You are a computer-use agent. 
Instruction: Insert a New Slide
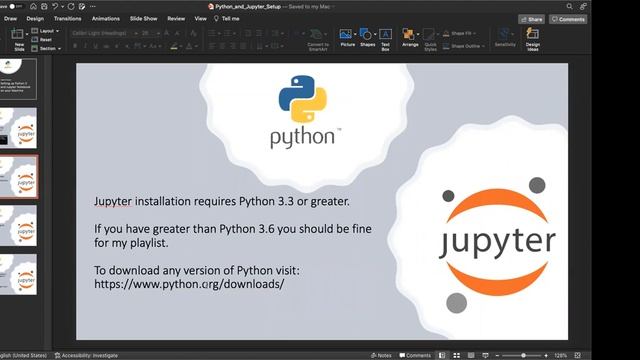click(18, 40)
